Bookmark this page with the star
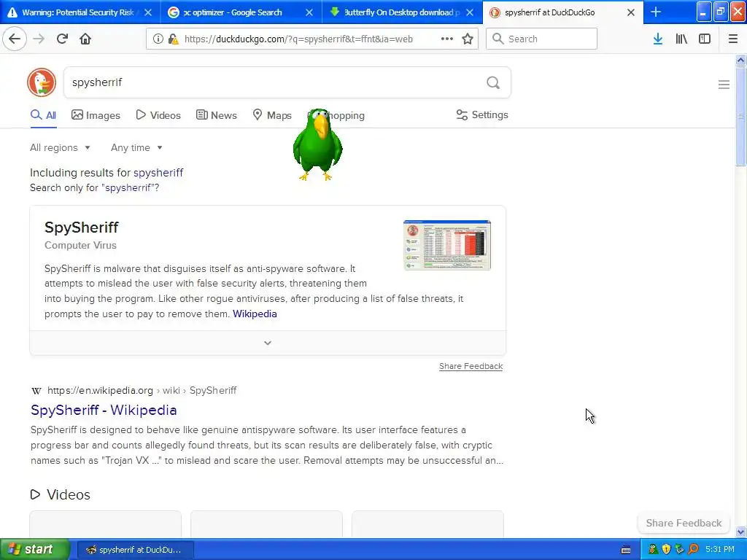The height and width of the screenshot is (560, 747). 468,39
